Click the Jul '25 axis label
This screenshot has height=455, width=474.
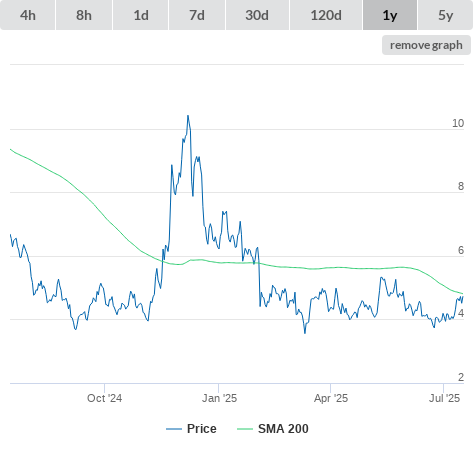pos(444,398)
